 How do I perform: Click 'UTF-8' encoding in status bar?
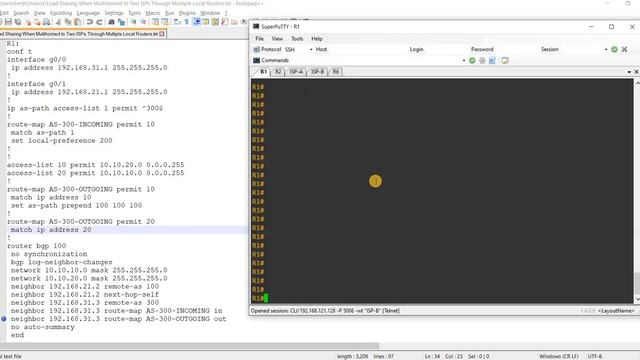coord(595,356)
